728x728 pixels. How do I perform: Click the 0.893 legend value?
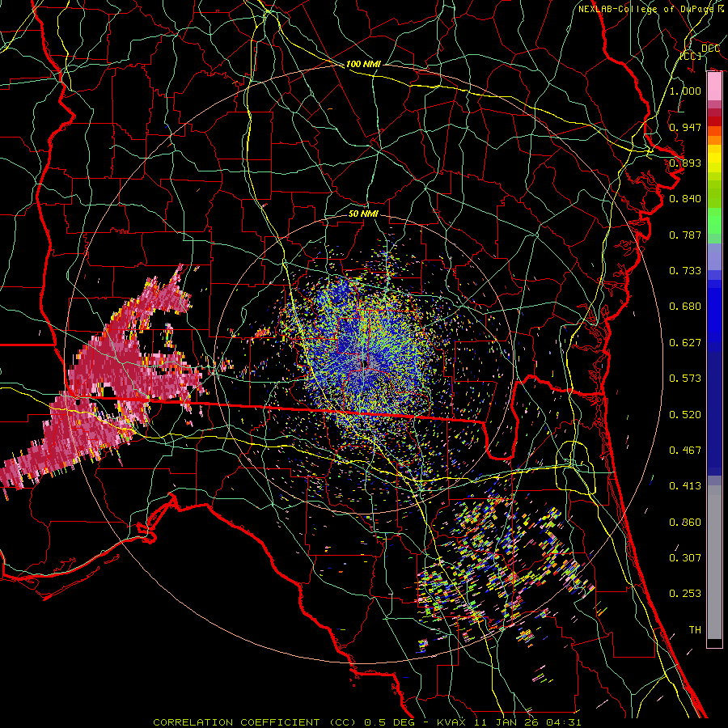pos(685,163)
